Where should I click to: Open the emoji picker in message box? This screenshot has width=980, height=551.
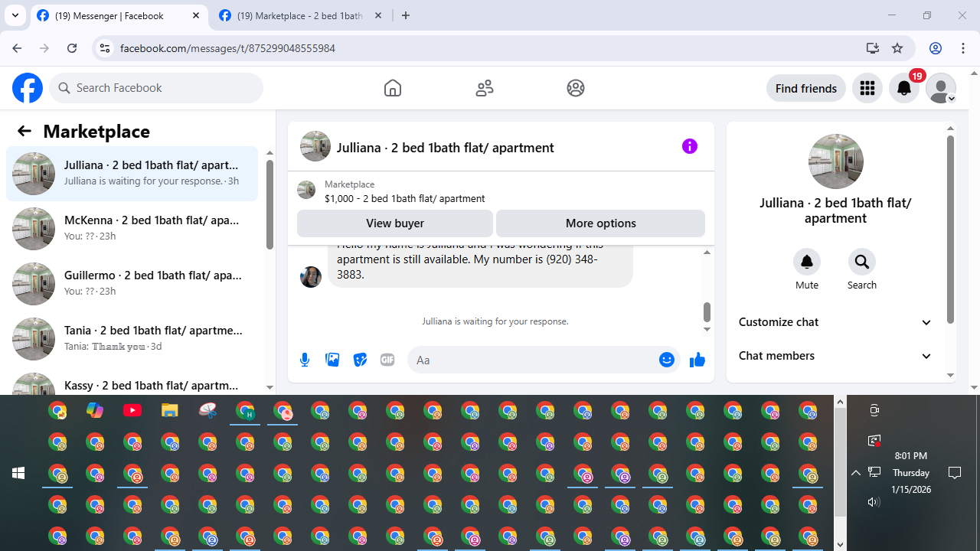(667, 360)
